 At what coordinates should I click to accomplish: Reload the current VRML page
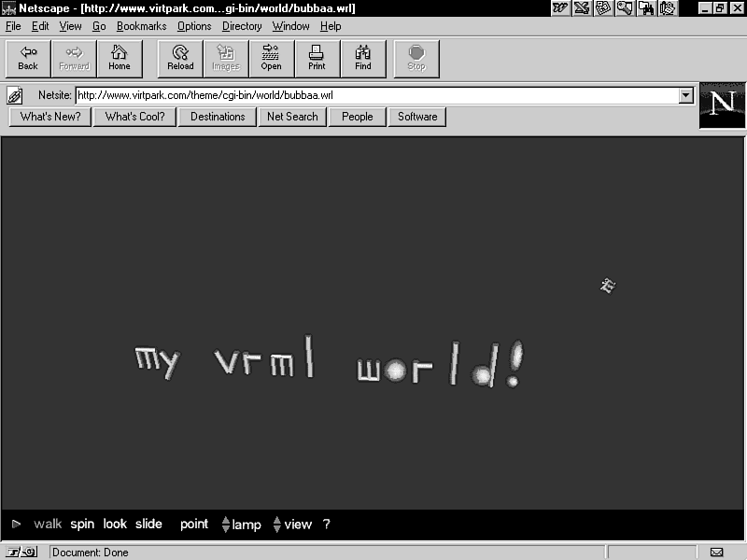pyautogui.click(x=180, y=58)
